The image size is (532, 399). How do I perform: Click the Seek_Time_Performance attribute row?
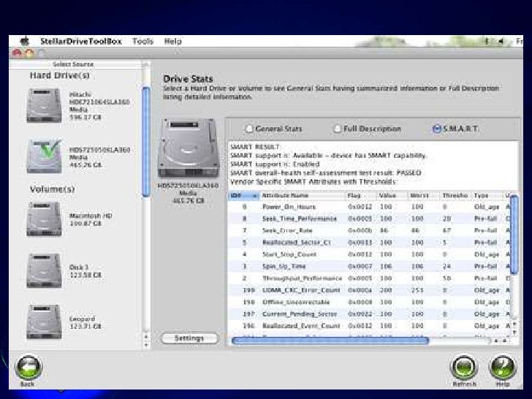click(369, 218)
